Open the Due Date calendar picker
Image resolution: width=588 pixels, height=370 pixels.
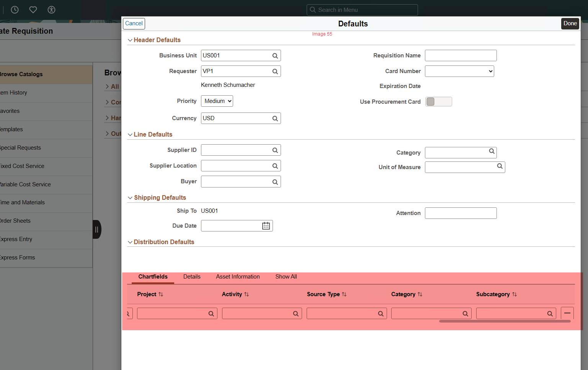point(266,226)
